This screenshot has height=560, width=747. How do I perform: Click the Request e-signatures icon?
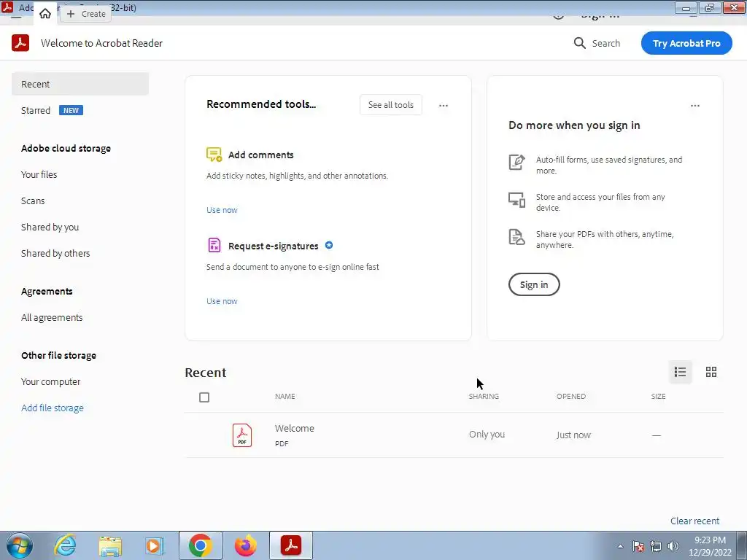pos(214,246)
